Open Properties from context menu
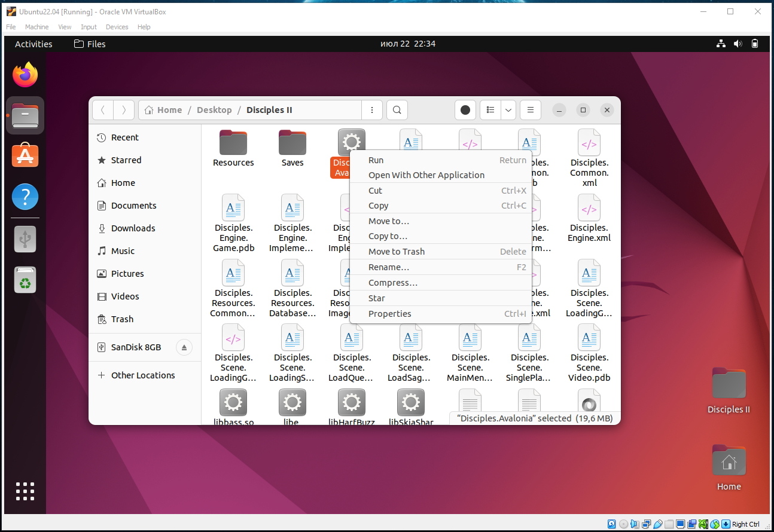The height and width of the screenshot is (532, 774). [x=441, y=314]
